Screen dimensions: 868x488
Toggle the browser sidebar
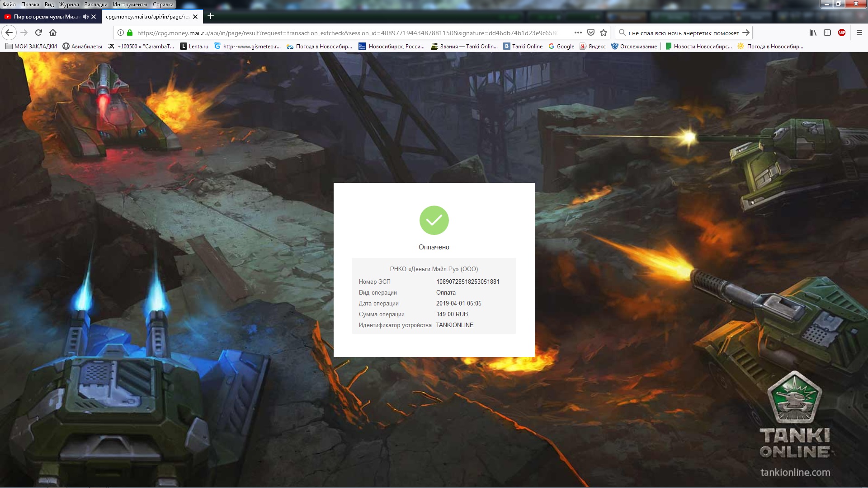827,33
